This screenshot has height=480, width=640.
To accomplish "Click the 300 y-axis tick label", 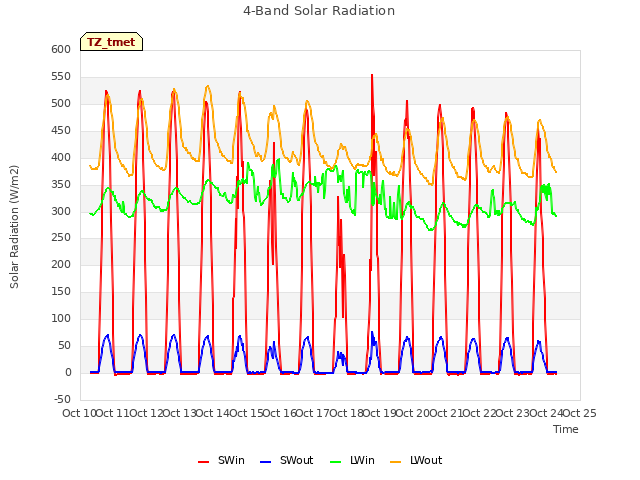I will [61, 211].
